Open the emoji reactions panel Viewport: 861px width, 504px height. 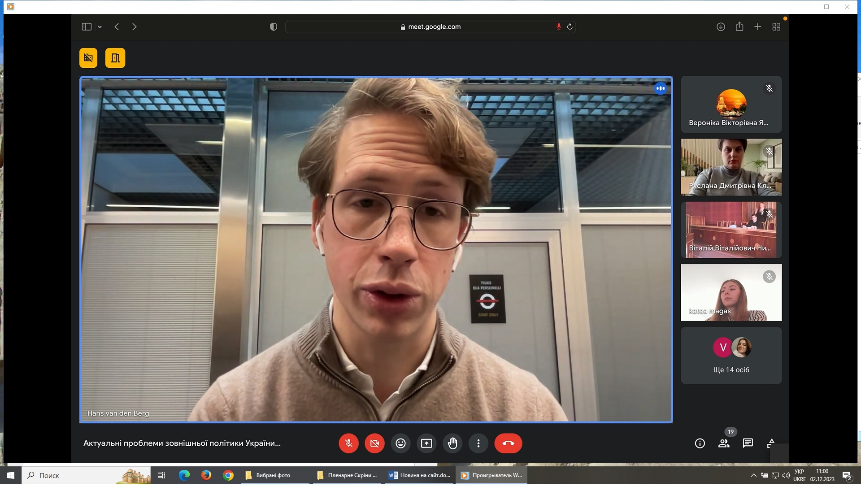pos(400,443)
